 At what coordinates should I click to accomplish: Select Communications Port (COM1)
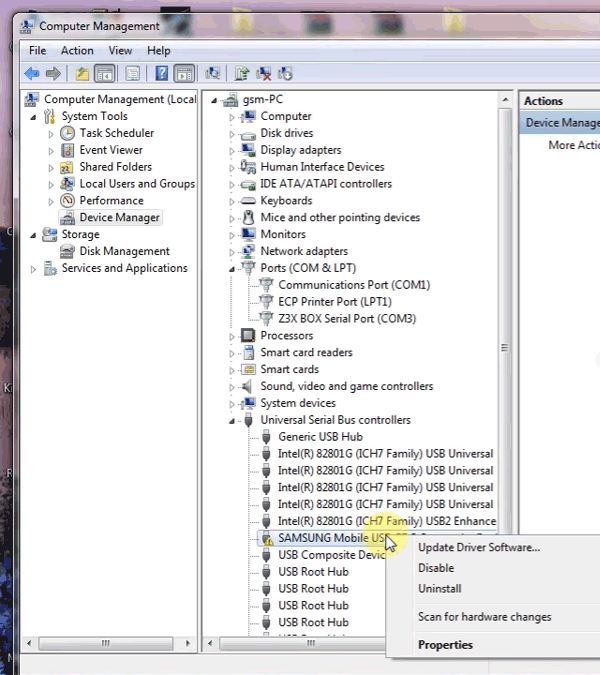coord(354,285)
